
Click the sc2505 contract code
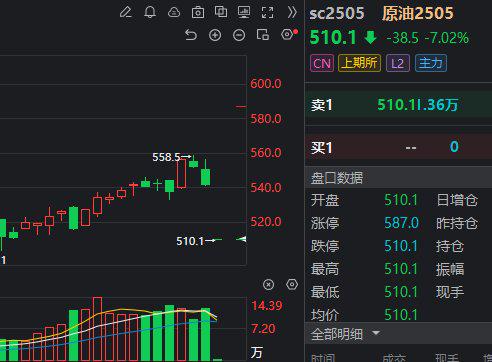pyautogui.click(x=337, y=14)
